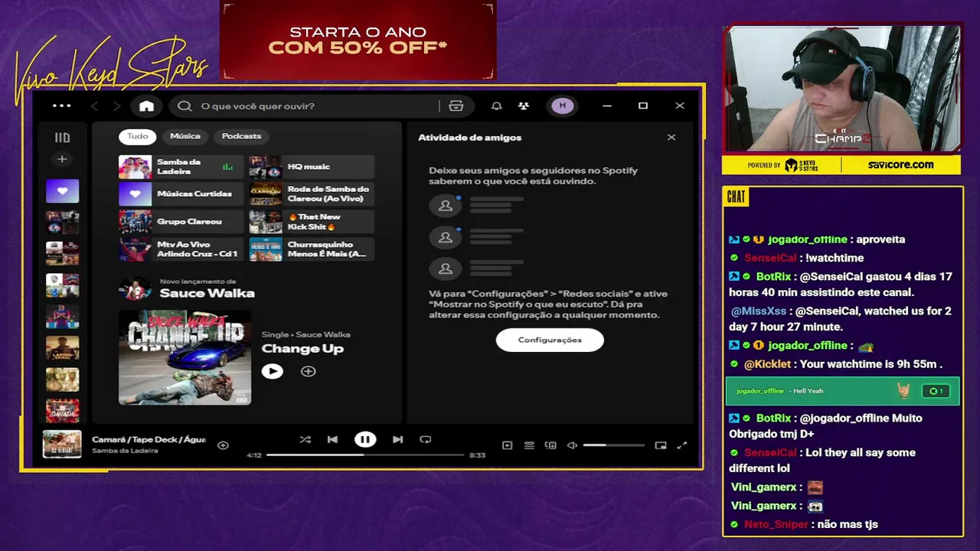Skip to next track
980x551 pixels.
(x=397, y=439)
